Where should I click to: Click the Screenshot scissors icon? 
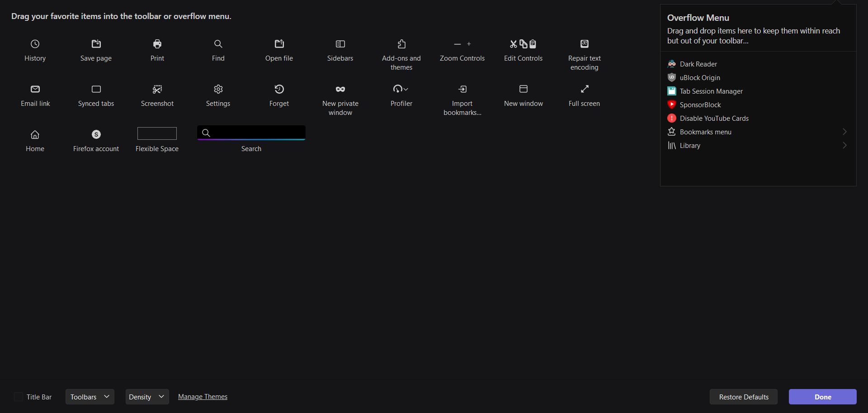point(157,89)
